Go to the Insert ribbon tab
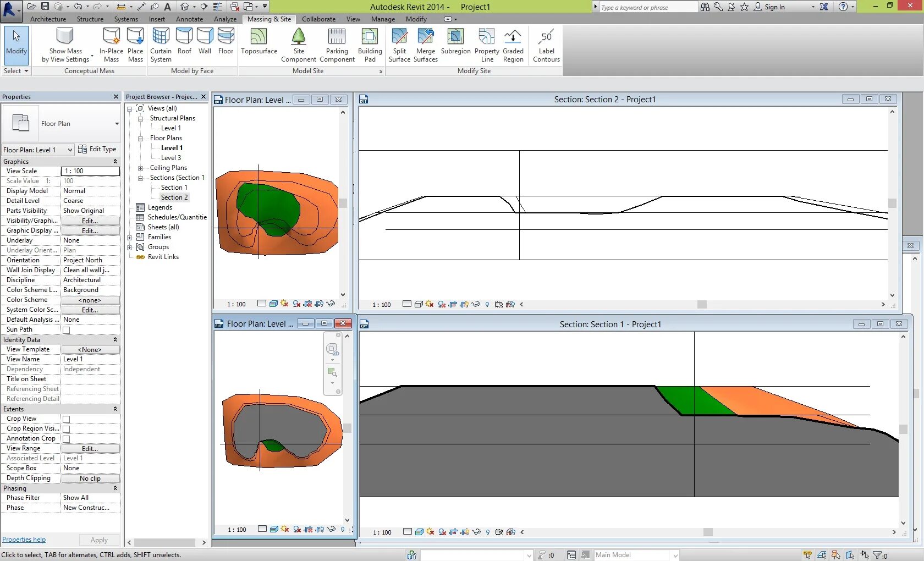 point(157,19)
